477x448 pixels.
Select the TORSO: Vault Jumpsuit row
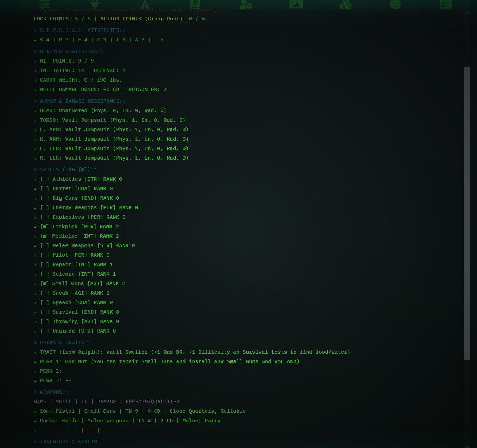pyautogui.click(x=109, y=120)
